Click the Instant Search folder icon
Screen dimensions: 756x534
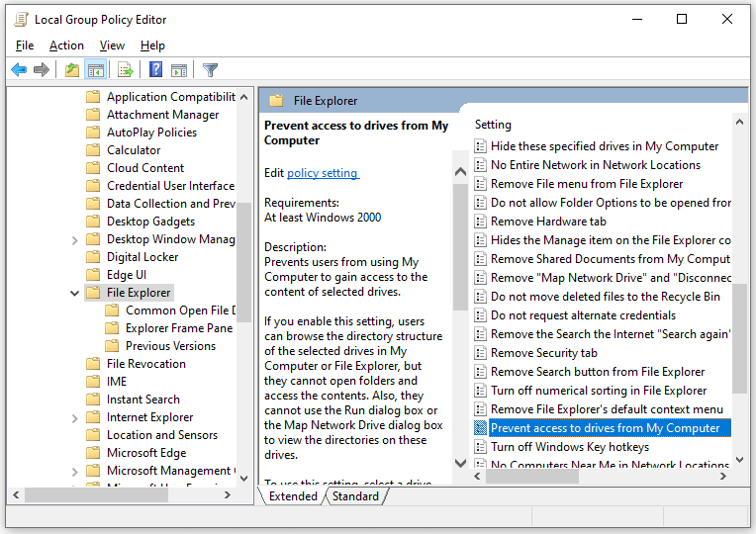coord(93,400)
